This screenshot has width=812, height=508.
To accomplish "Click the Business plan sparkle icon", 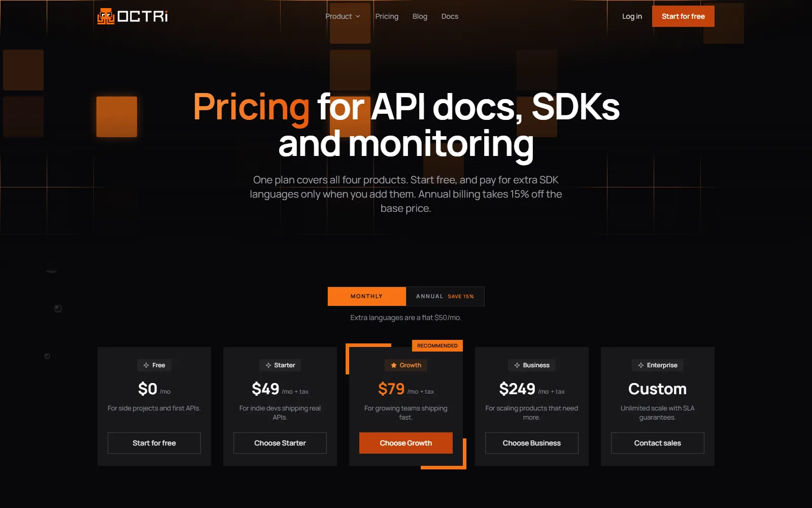I will tap(517, 365).
